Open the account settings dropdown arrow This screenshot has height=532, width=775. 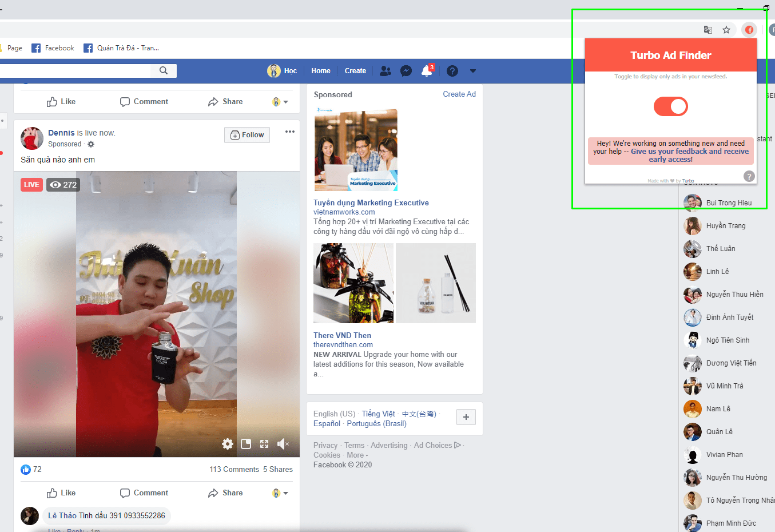[472, 70]
